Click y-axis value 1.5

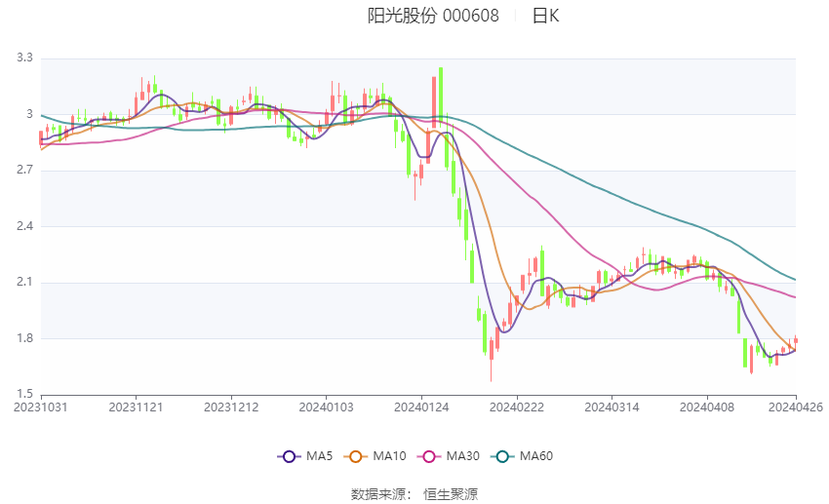pyautogui.click(x=24, y=394)
